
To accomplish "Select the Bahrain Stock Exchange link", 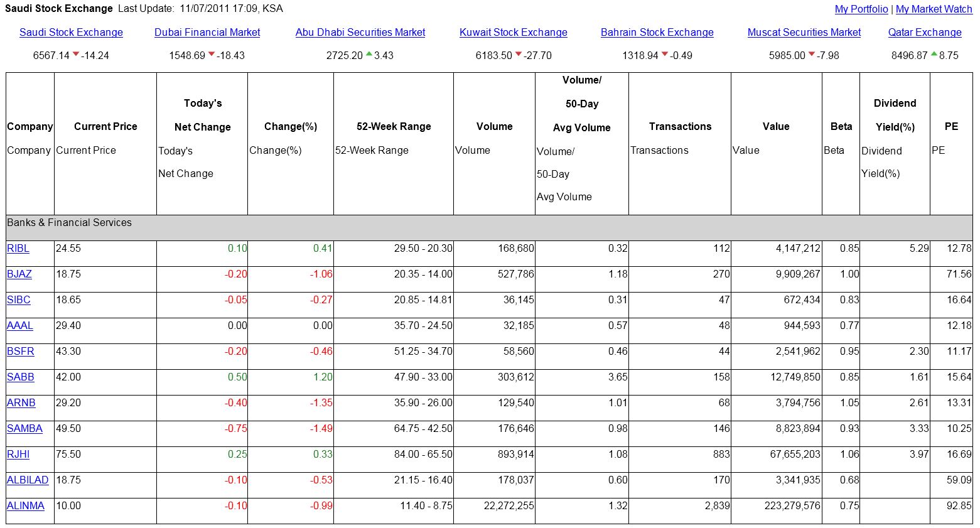I will click(x=657, y=32).
